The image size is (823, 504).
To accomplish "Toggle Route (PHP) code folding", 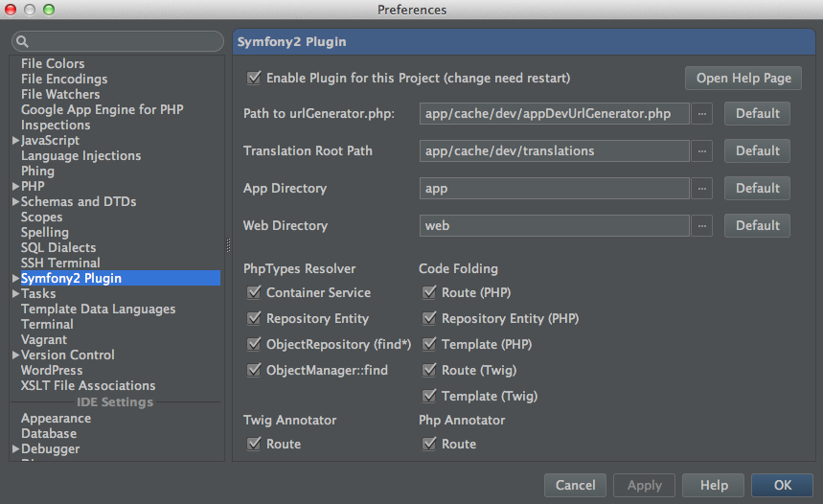I will click(x=429, y=292).
